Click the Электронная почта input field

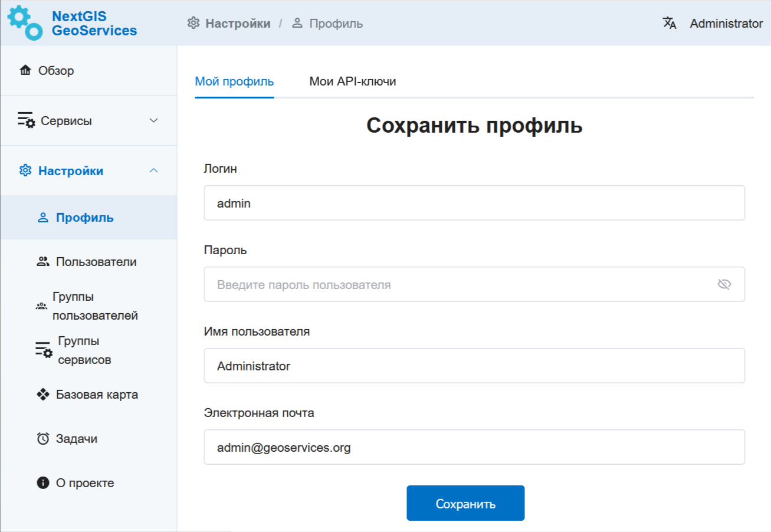tap(474, 447)
